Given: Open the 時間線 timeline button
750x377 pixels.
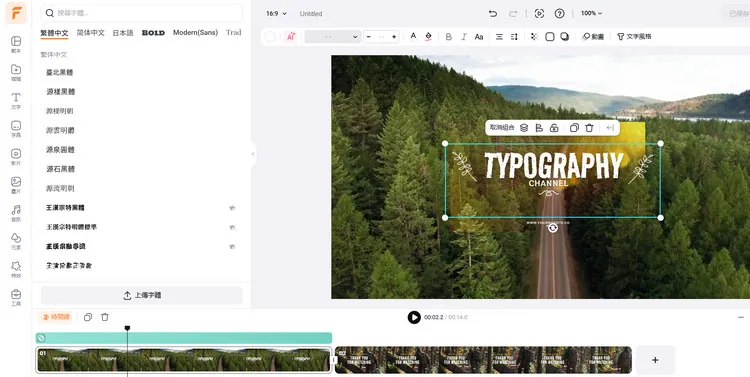Looking at the screenshot, I should (56, 317).
